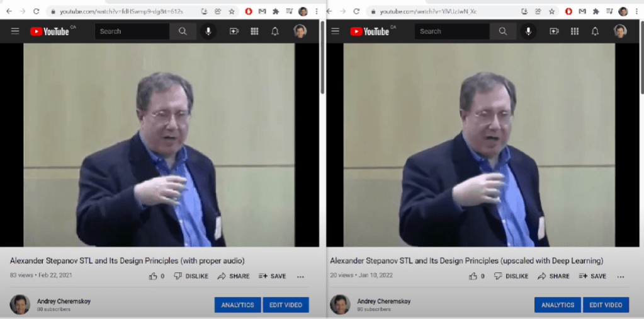Open YouTube apps grid on the upscaled video page
644x319 pixels.
[574, 32]
